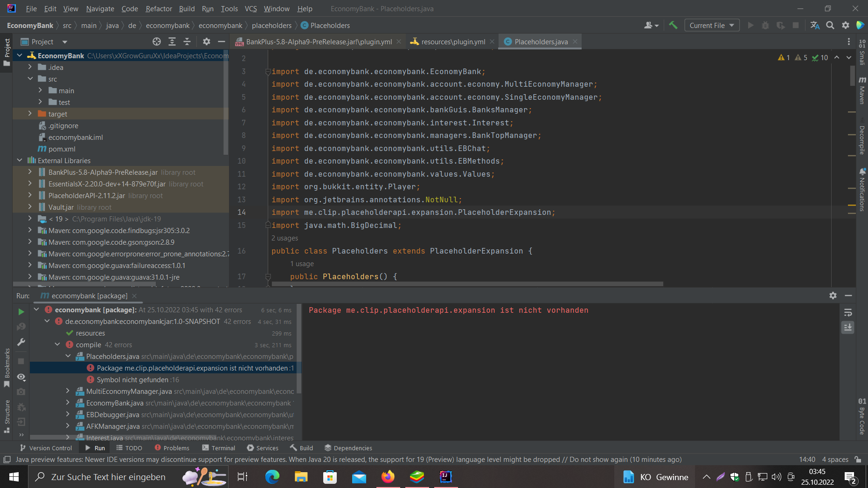The width and height of the screenshot is (868, 488).
Task: Open the Byte Code side panel
Action: 862,416
